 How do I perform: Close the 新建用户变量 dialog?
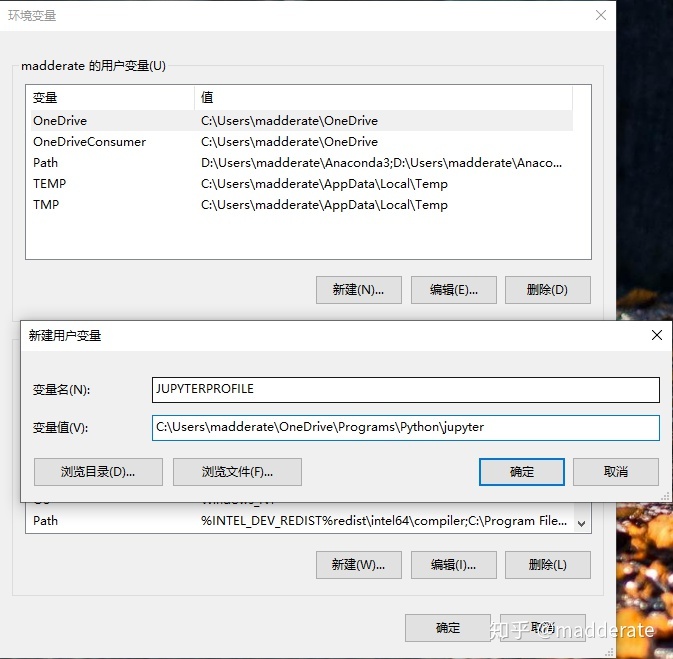coord(657,335)
